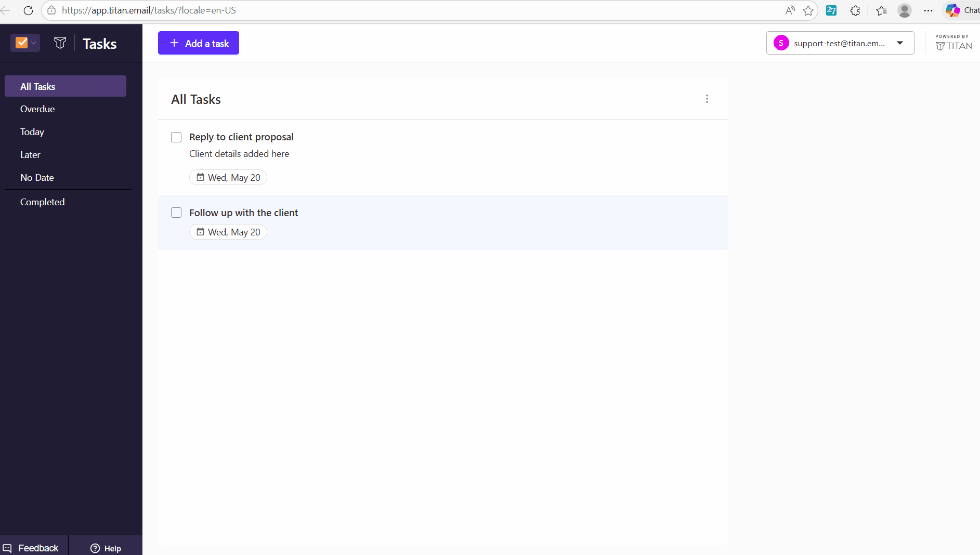Open the Titan logo icon in sidebar header
The height and width of the screenshot is (555, 980).
60,43
